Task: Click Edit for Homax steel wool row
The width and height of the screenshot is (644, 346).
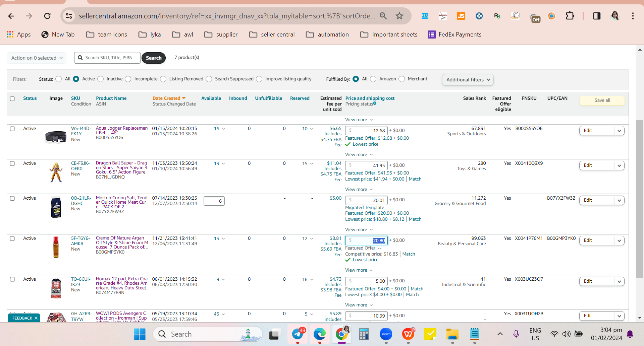Action: (x=597, y=281)
